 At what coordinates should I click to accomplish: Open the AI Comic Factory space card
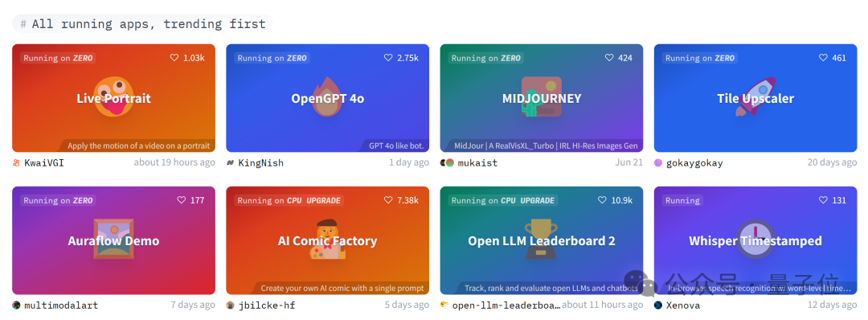[x=327, y=240]
